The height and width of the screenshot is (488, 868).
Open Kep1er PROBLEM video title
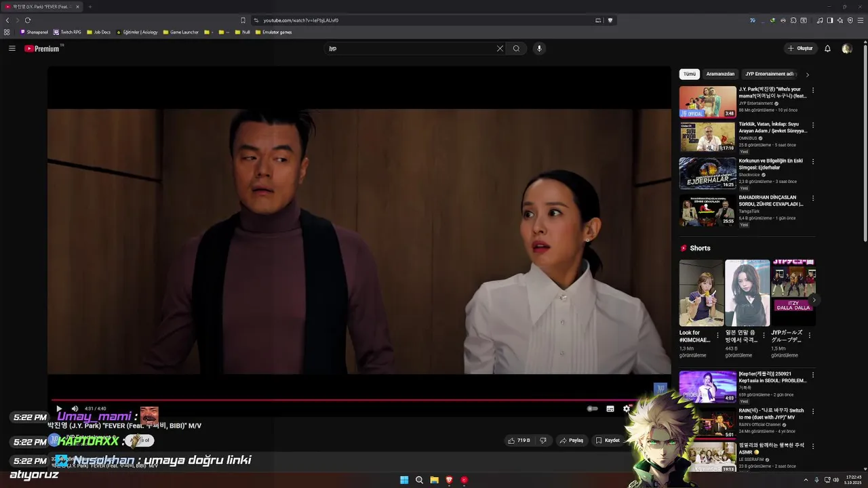pyautogui.click(x=772, y=377)
